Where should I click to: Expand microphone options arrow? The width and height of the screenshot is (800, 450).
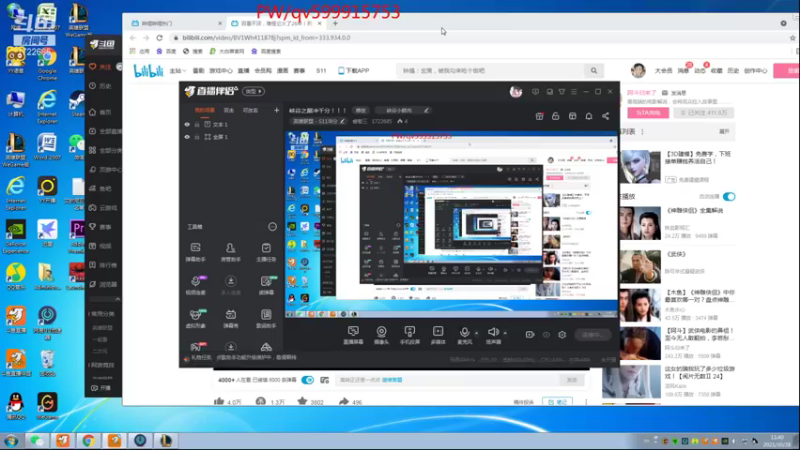point(477,333)
